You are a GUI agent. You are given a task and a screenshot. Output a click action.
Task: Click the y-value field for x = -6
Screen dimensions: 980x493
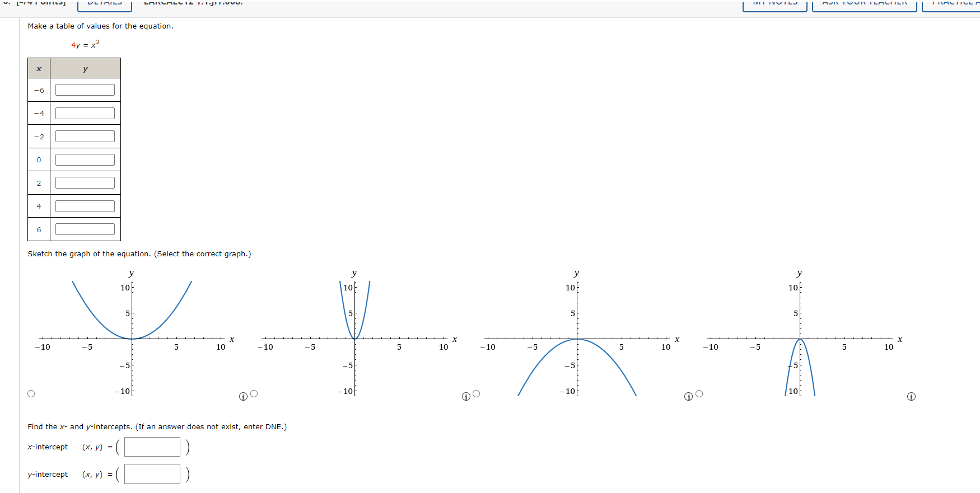pyautogui.click(x=85, y=89)
